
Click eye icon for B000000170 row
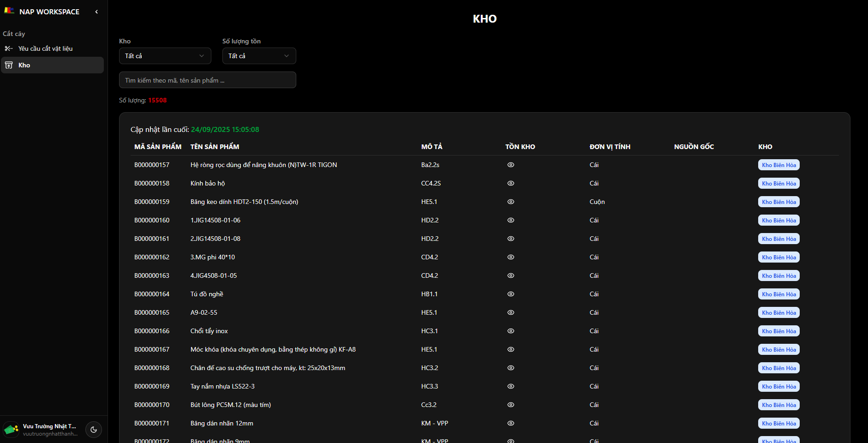511,405
